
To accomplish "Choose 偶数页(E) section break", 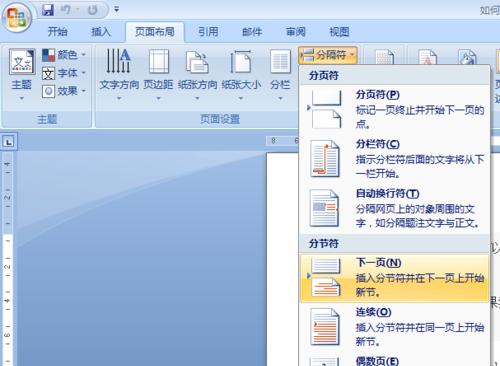I will pyautogui.click(x=395, y=360).
